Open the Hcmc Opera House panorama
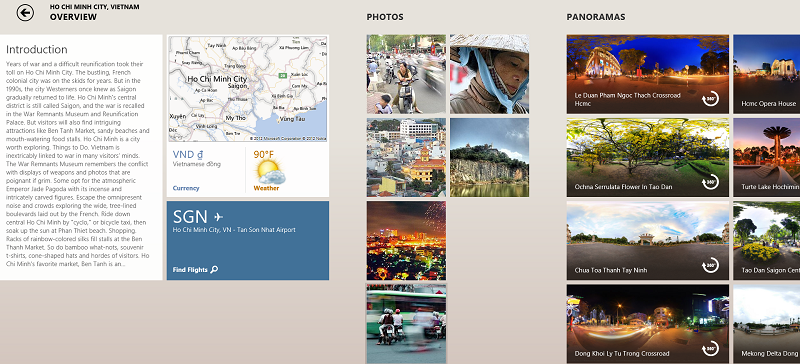Screen dimensions: 800x364 coord(766,74)
